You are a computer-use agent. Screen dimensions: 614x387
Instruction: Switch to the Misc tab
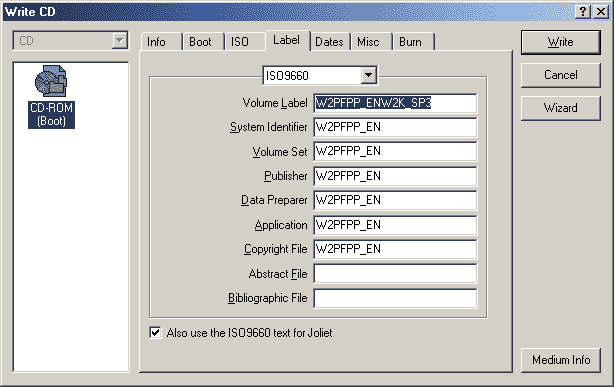point(372,42)
